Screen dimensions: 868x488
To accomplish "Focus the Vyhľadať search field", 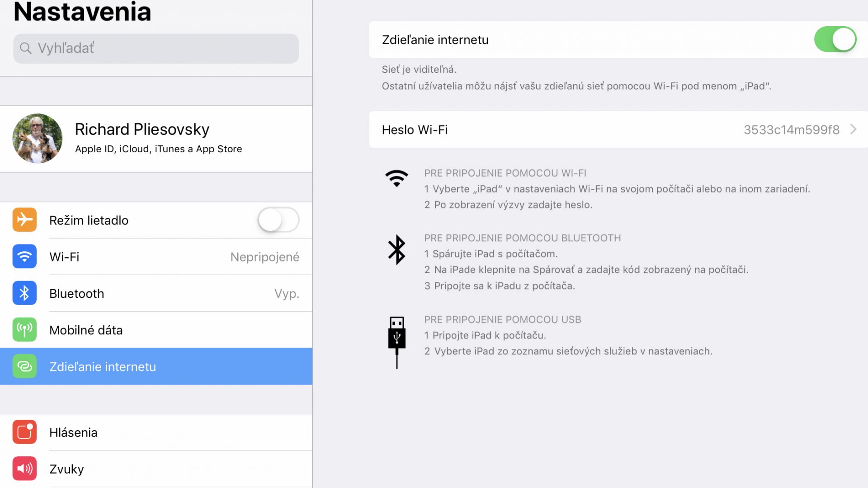I will coord(156,48).
